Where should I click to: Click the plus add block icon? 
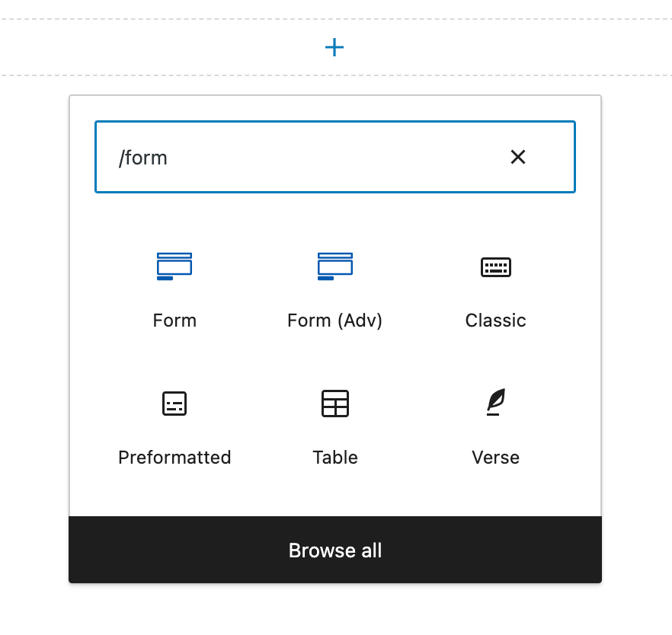coord(334,48)
